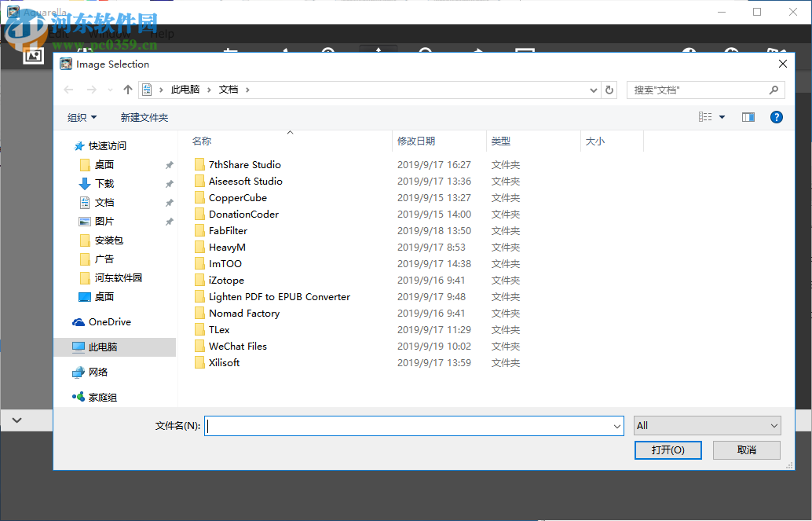The height and width of the screenshot is (521, 812).
Task: Click the computer icon in the address bar
Action: point(147,90)
